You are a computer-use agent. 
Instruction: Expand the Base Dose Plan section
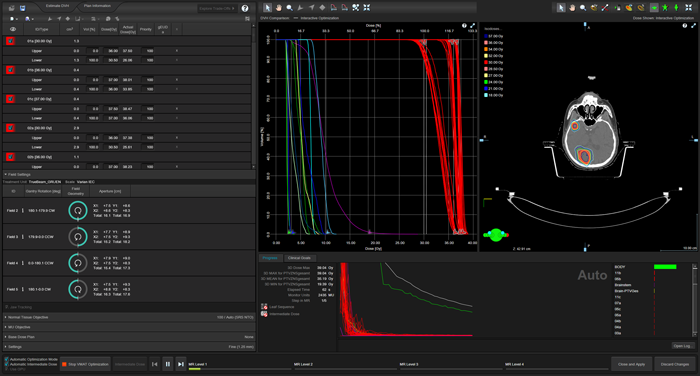pyautogui.click(x=129, y=337)
